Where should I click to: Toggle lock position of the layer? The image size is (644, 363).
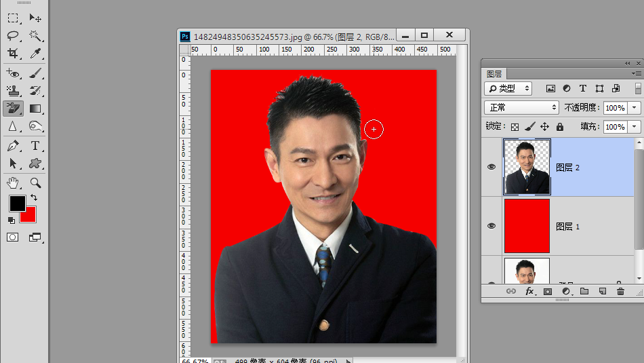[x=544, y=127]
